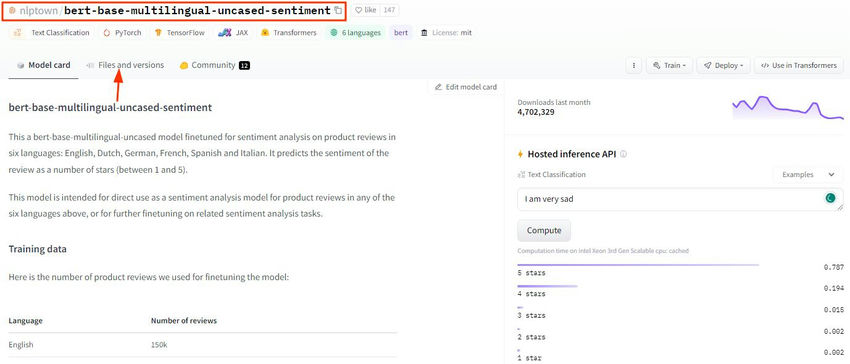Expand the Deploy dropdown
850x364 pixels.
724,66
